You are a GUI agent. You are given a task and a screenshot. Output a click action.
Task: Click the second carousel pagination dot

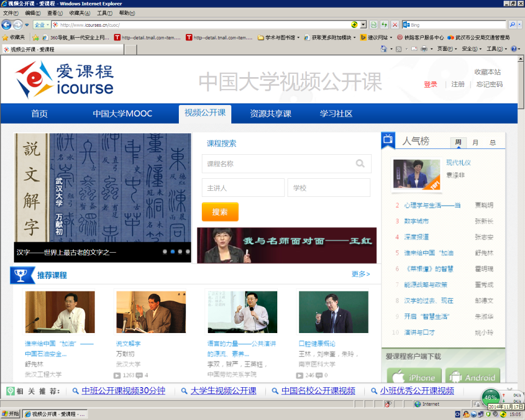coord(172,252)
